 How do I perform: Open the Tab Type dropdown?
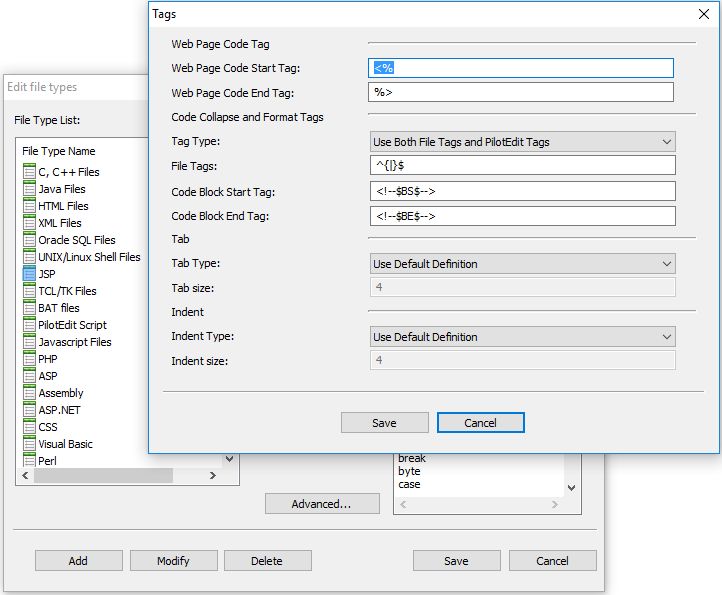click(523, 264)
